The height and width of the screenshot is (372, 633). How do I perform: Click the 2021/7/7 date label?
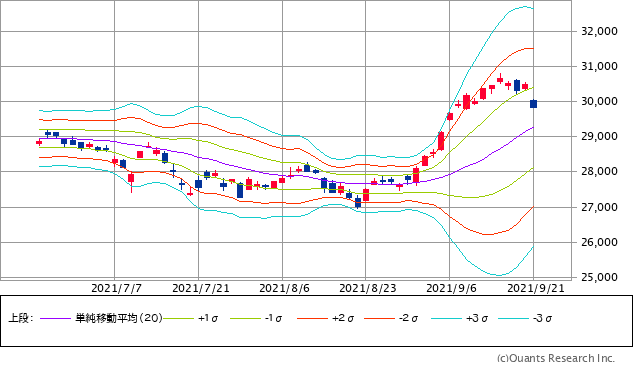(116, 288)
